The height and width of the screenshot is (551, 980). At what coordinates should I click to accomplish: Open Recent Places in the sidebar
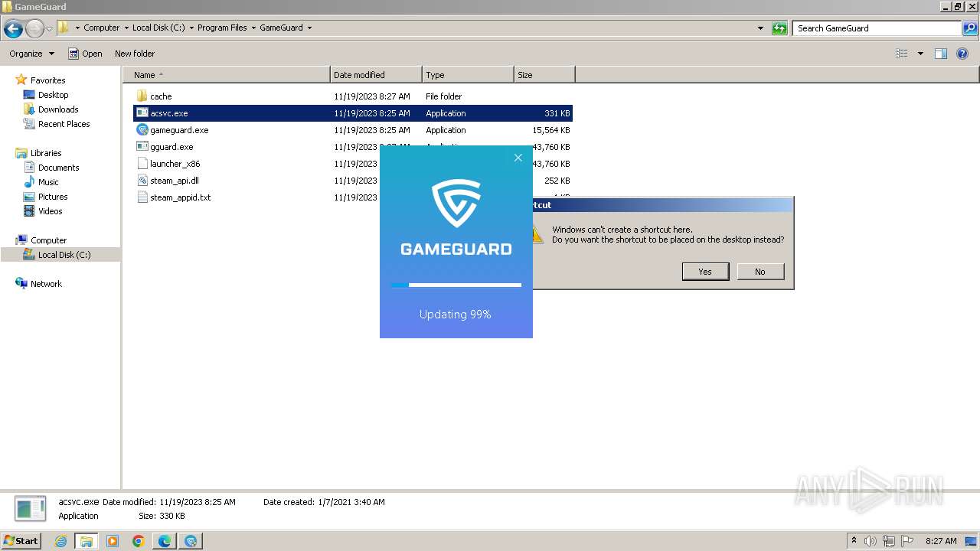click(x=64, y=124)
